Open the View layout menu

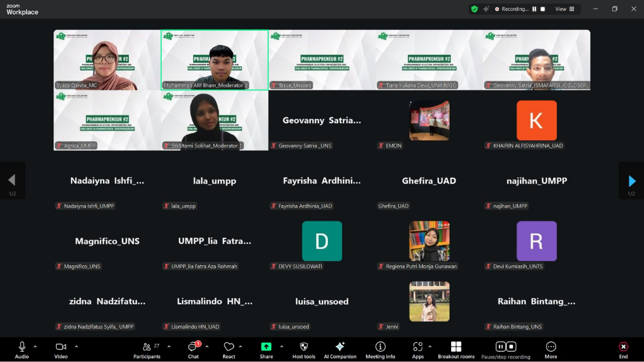click(x=564, y=9)
